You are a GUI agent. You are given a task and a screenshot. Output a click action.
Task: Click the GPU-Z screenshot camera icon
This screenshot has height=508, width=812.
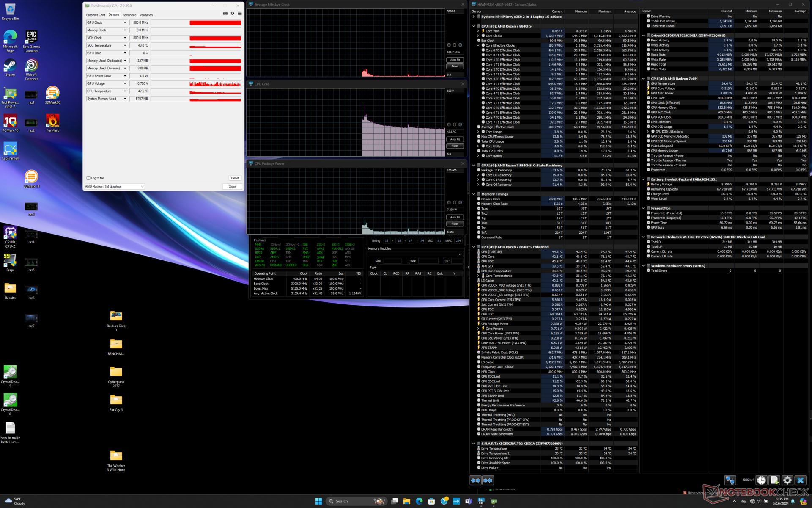click(225, 14)
